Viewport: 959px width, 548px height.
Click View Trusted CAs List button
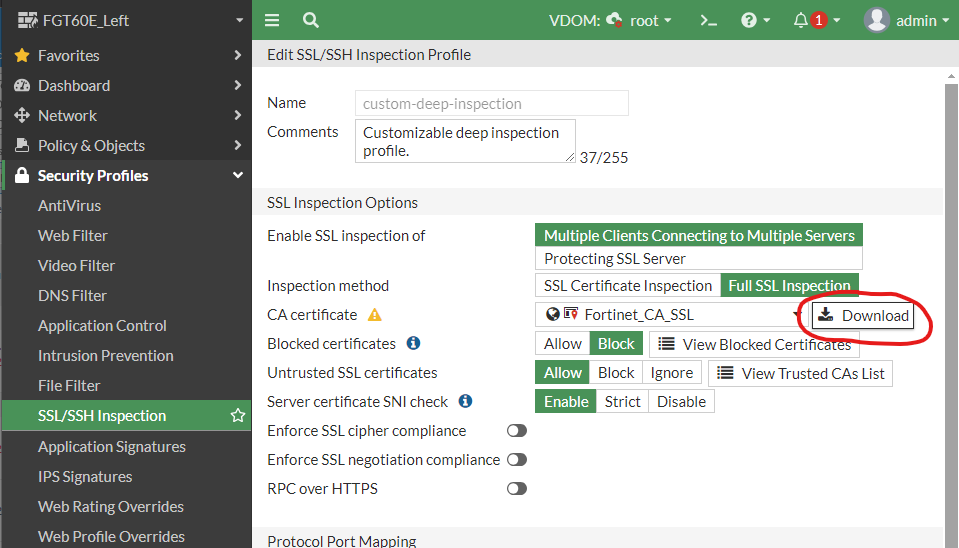point(801,373)
